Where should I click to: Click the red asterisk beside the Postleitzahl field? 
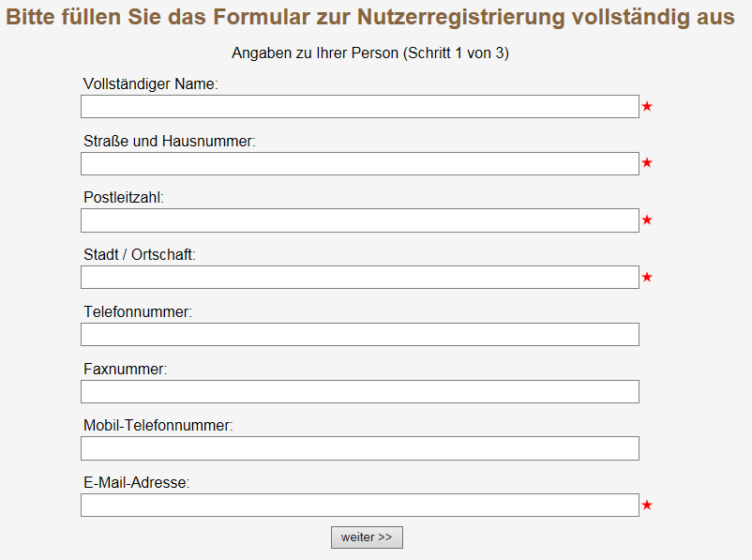[647, 220]
